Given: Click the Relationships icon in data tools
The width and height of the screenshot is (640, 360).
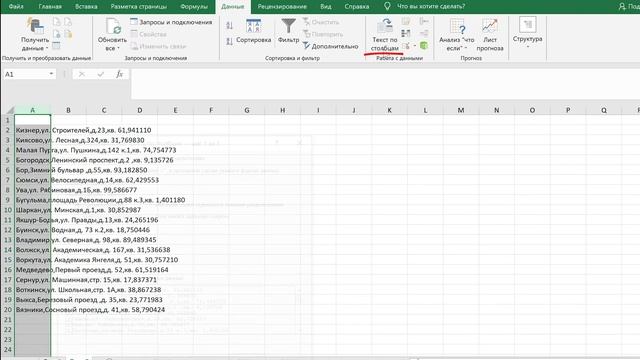Looking at the screenshot, I should click(424, 33).
